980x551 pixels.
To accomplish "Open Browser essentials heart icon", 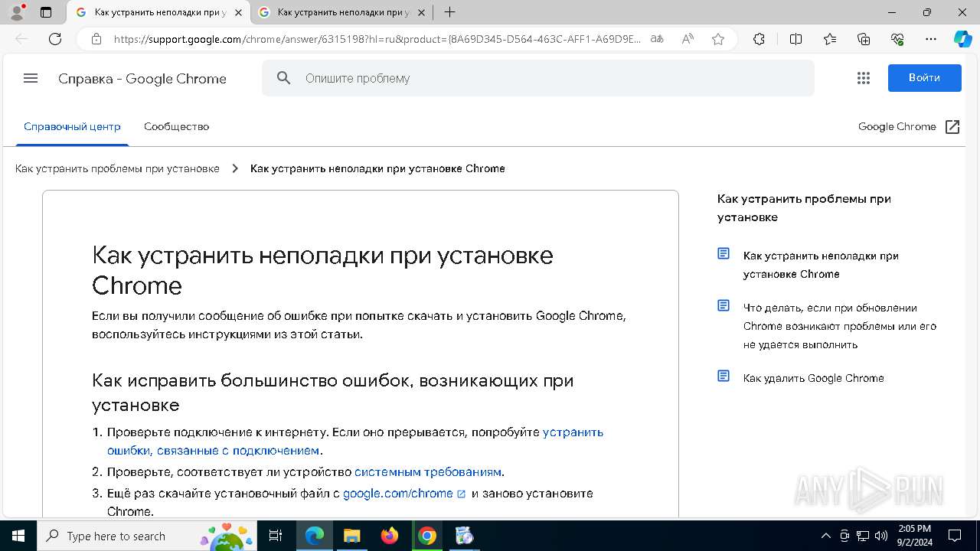I will pyautogui.click(x=897, y=39).
